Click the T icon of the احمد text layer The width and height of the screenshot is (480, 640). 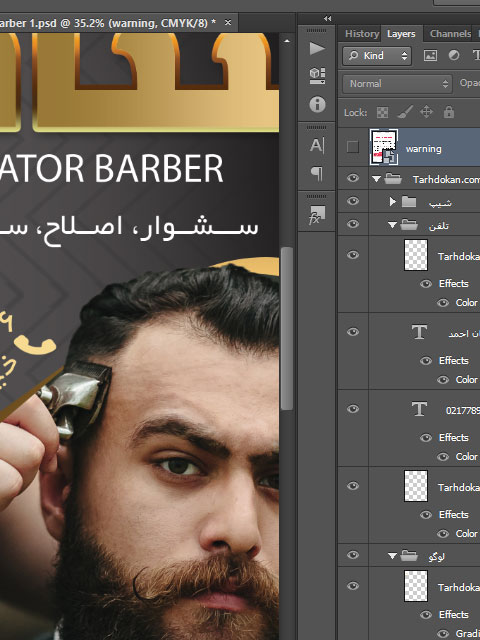click(x=419, y=333)
